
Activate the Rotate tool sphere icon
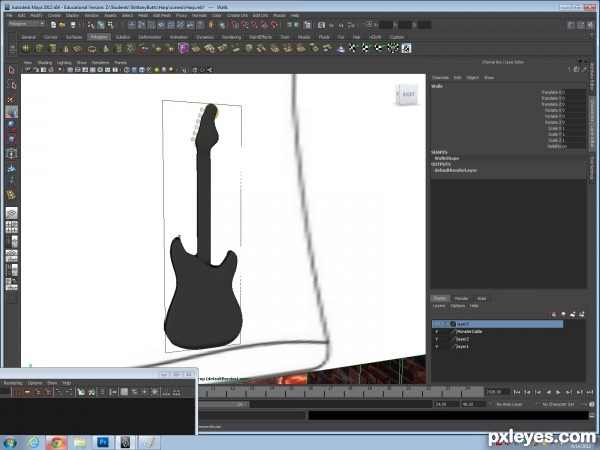point(11,126)
